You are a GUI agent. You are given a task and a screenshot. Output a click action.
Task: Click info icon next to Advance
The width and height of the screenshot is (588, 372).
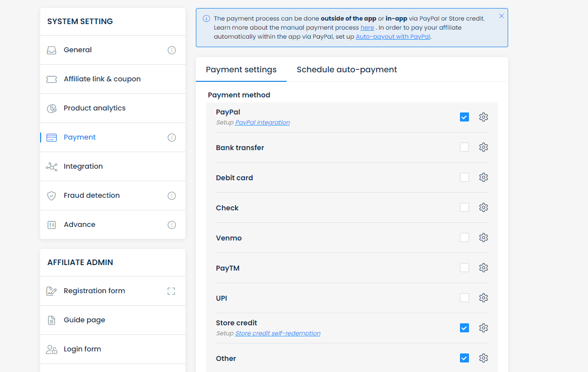tap(172, 225)
